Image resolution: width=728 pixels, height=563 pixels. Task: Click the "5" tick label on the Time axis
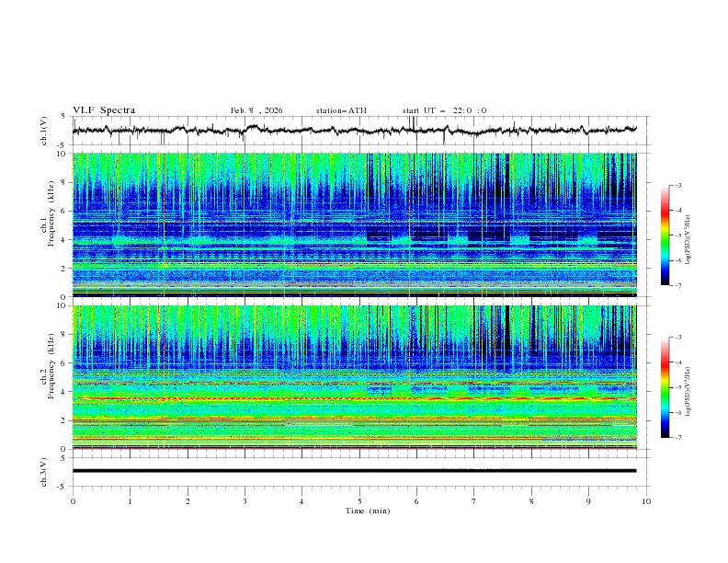(359, 501)
